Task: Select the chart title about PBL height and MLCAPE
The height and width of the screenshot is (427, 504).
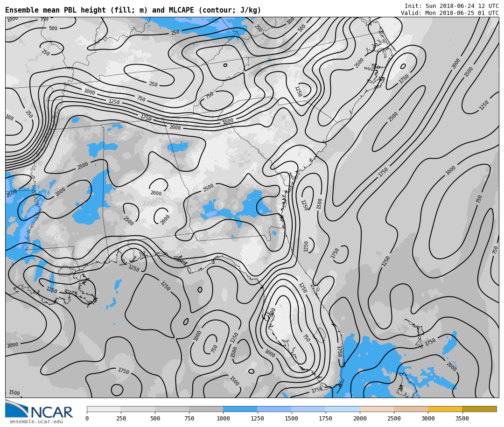Action: 133,10
